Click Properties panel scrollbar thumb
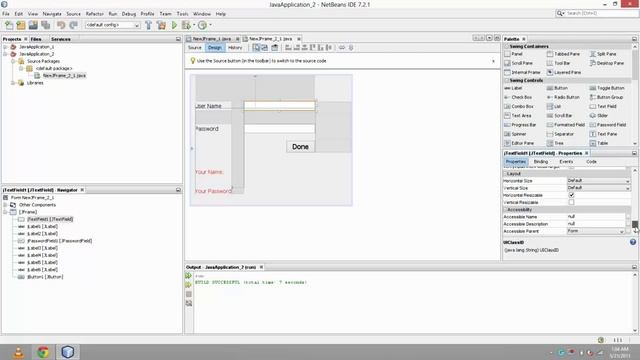The height and width of the screenshot is (360, 640). [635, 224]
